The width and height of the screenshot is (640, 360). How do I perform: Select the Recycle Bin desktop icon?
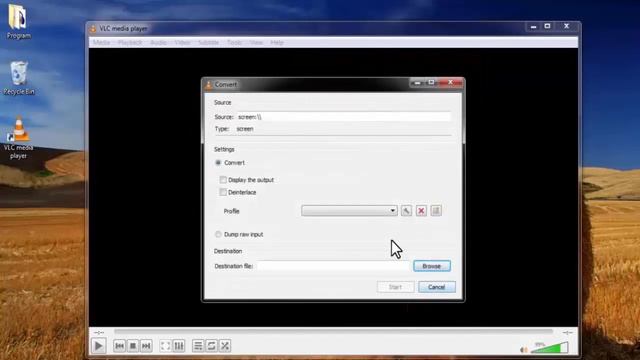(19, 78)
